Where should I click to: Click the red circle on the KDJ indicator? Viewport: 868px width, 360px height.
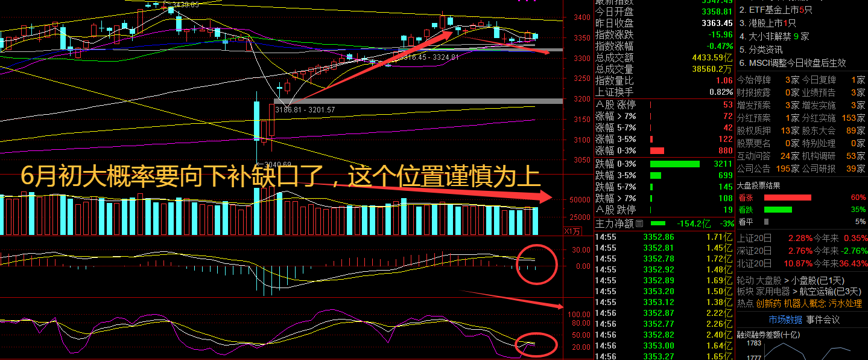click(536, 344)
